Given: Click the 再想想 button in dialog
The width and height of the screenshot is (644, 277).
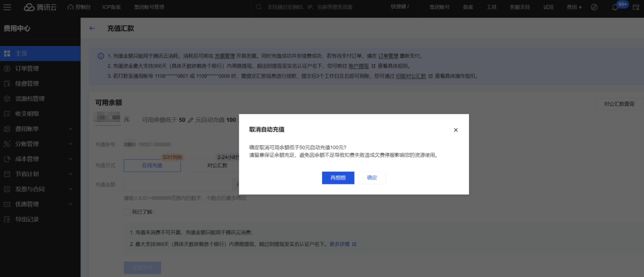Looking at the screenshot, I should coord(338,178).
